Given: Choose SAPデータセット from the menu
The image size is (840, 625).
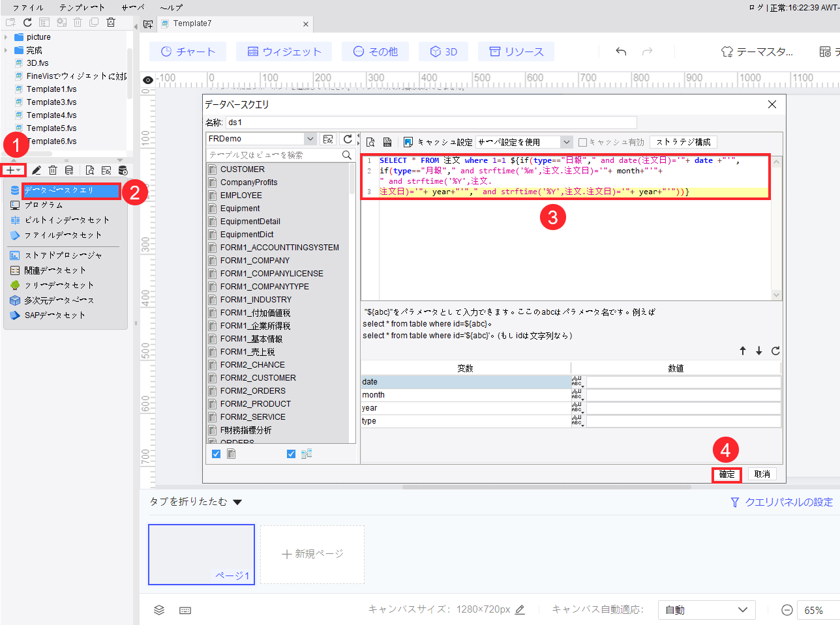Looking at the screenshot, I should [55, 315].
